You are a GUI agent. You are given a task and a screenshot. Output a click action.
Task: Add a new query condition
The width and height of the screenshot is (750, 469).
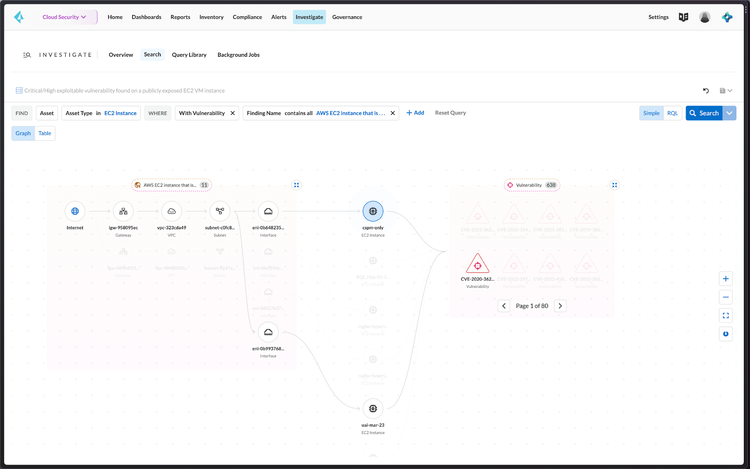pos(415,113)
